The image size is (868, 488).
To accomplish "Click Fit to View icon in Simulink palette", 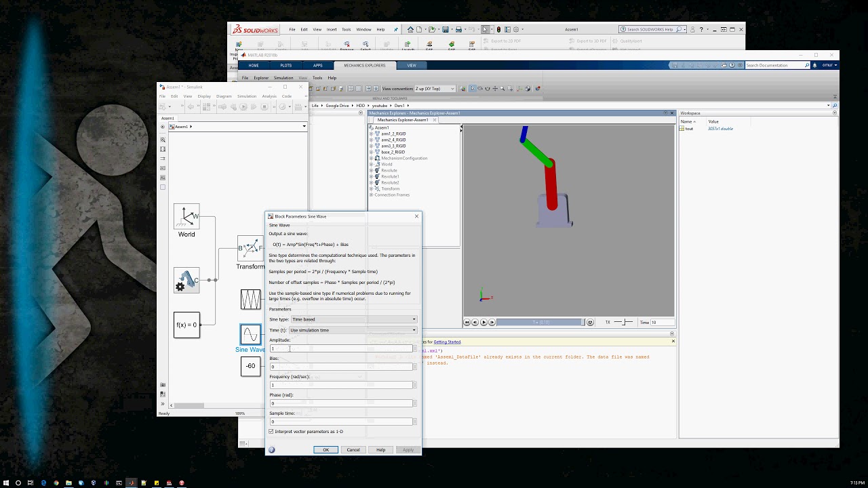I will pos(163,149).
